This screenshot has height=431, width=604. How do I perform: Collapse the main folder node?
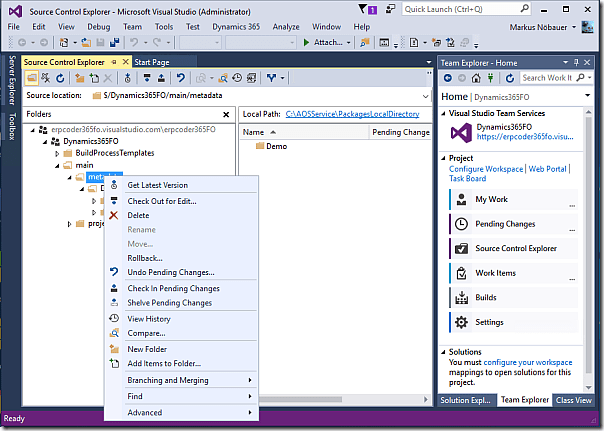pyautogui.click(x=57, y=166)
